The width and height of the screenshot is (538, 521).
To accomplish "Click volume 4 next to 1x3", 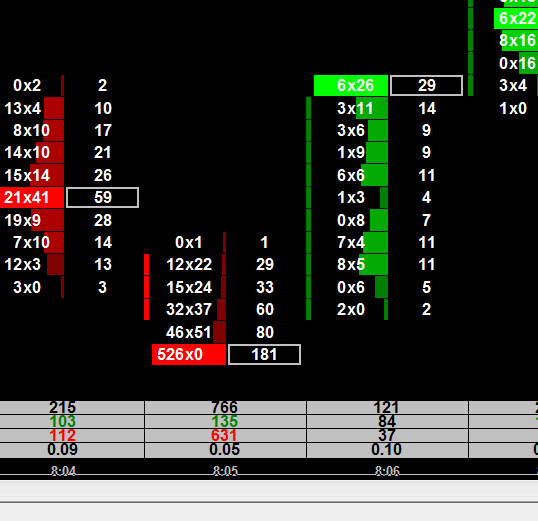I will pyautogui.click(x=426, y=197).
